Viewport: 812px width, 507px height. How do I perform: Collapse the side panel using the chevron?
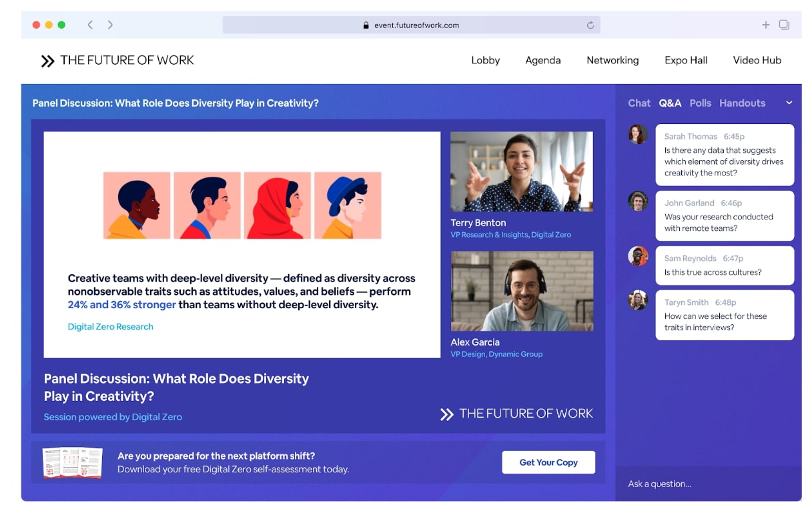coord(789,103)
